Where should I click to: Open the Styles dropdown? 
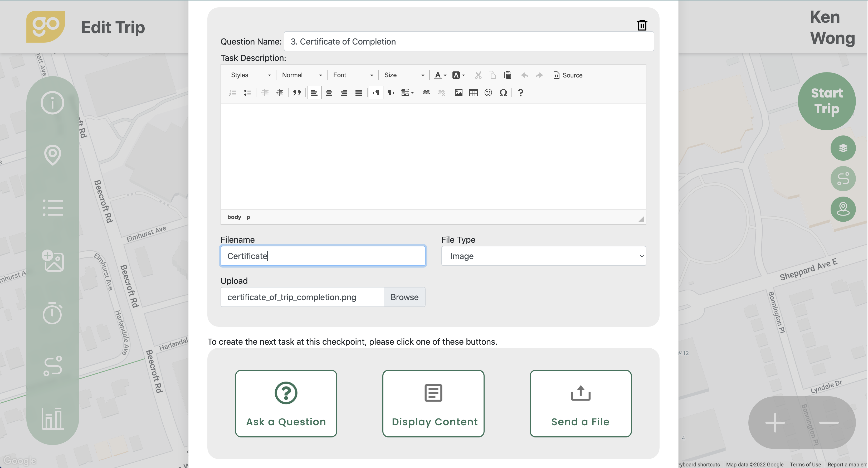(x=251, y=75)
